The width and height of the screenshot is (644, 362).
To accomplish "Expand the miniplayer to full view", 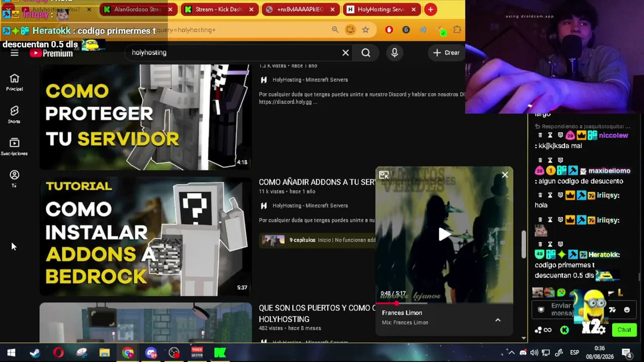I will click(384, 175).
